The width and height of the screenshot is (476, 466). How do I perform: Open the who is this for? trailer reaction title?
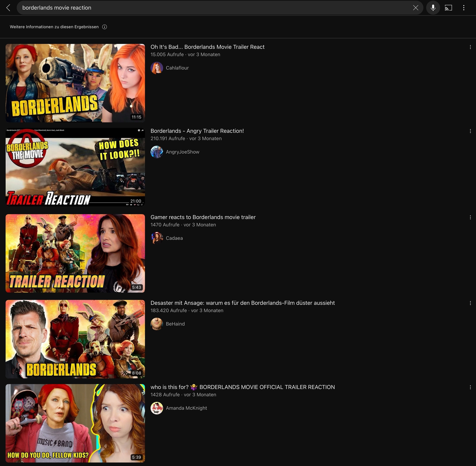(243, 387)
